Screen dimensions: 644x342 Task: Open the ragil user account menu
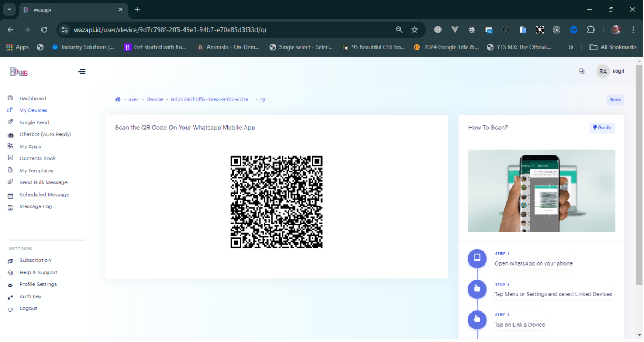(x=611, y=71)
